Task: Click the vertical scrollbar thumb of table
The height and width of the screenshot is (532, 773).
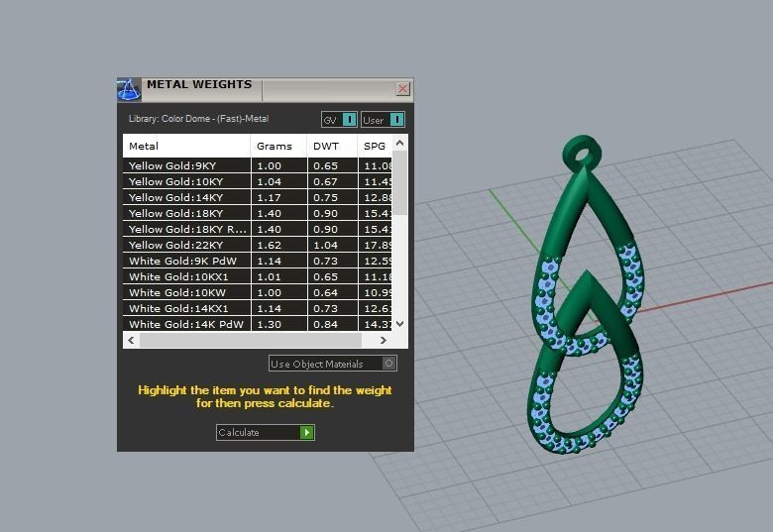Action: [x=399, y=182]
